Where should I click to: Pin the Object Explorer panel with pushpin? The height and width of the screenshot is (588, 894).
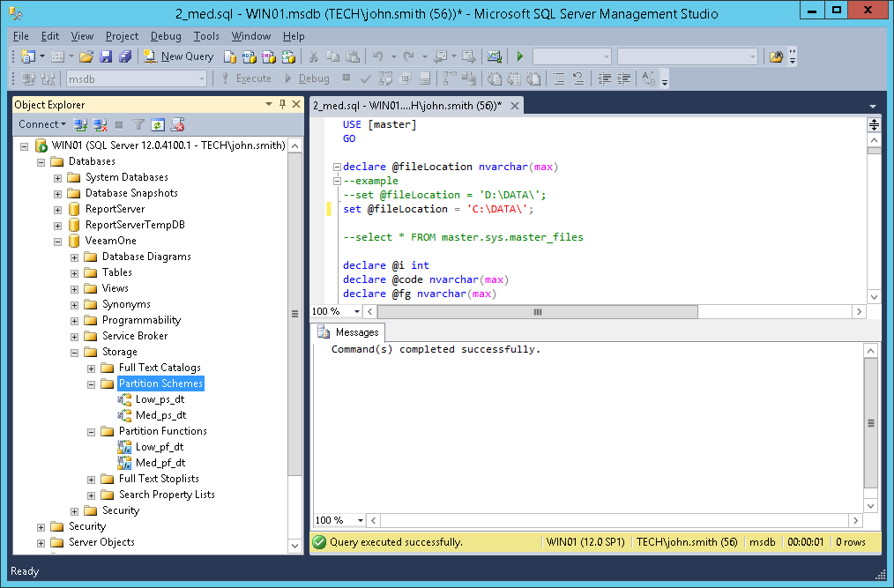pos(283,104)
